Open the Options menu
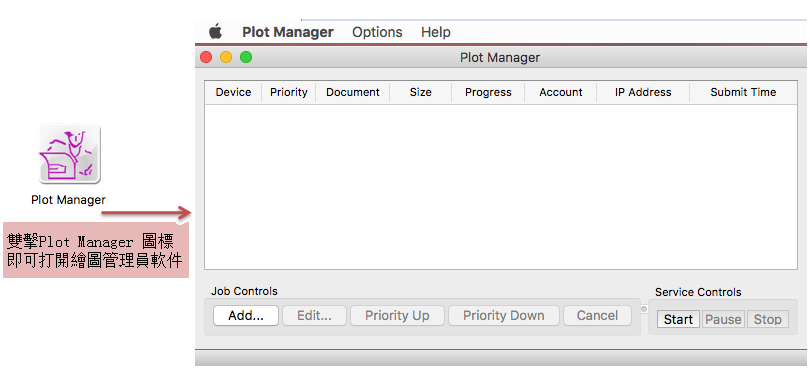This screenshot has height=368, width=810. coord(377,32)
